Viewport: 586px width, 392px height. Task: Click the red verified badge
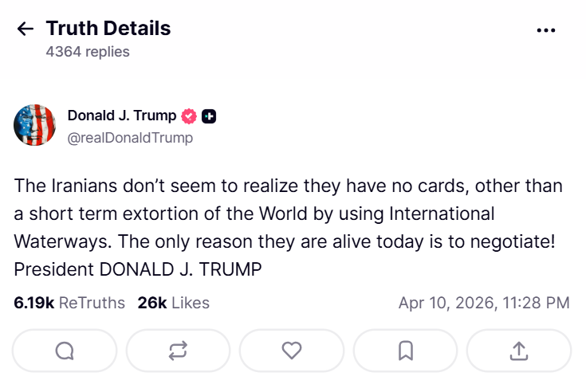(x=189, y=116)
